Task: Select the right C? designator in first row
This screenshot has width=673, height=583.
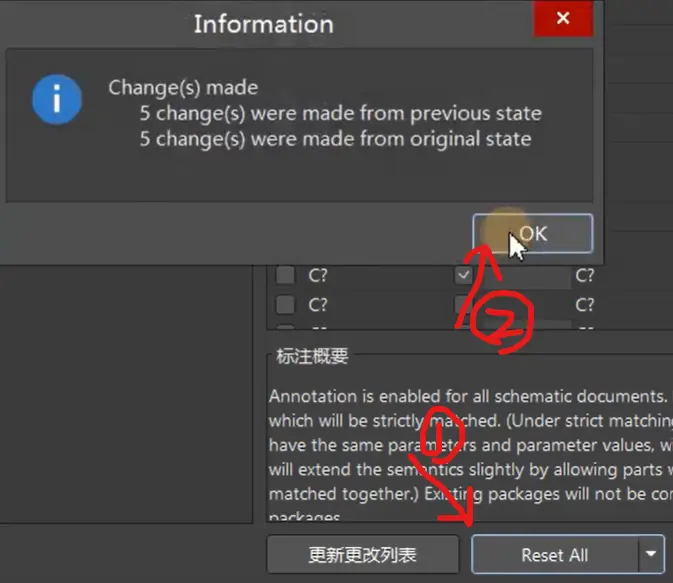Action: pos(585,276)
